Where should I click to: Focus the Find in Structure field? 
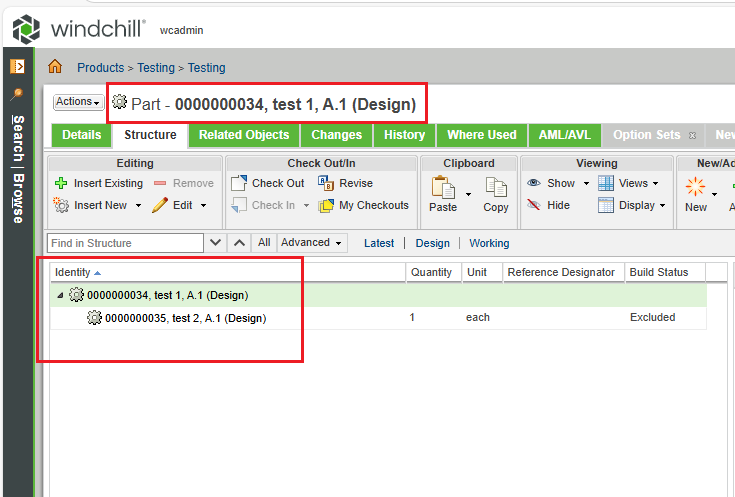[125, 243]
